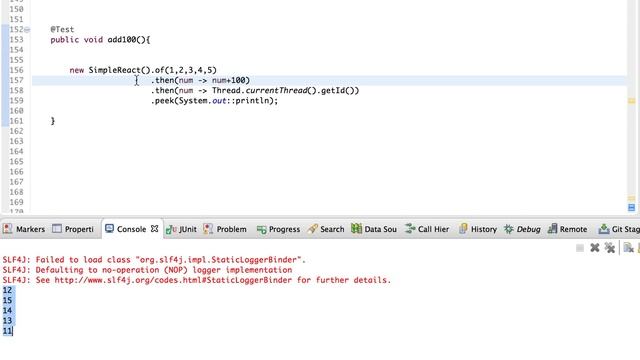The width and height of the screenshot is (640, 360).
Task: Open the Call Hier tab
Action: point(433,229)
